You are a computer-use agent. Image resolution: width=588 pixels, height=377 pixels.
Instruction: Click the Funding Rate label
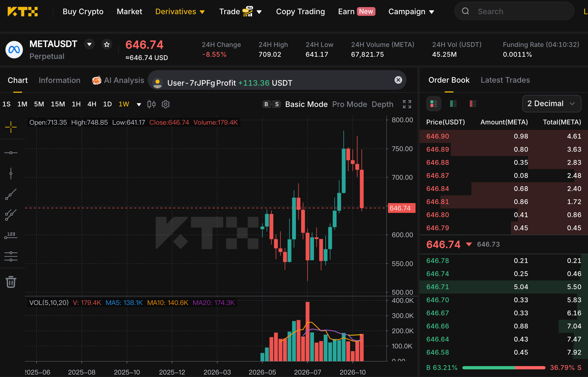541,44
